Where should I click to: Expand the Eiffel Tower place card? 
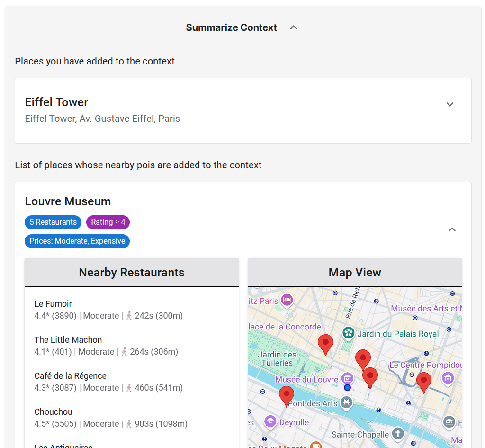450,104
